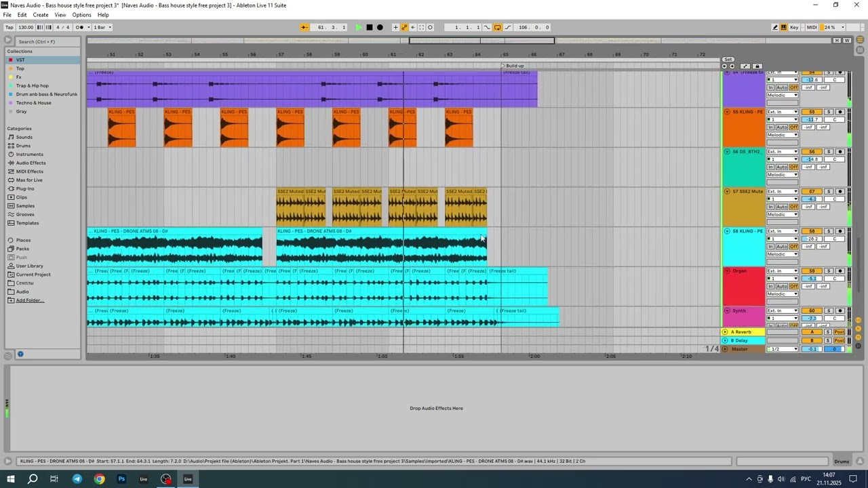Screen dimensions: 868x488
Task: Toggle Follow playback button
Action: click(x=304, y=27)
